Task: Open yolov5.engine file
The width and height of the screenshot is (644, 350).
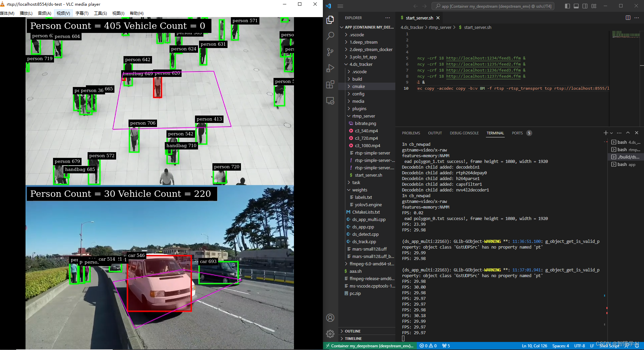Action: 367,205
